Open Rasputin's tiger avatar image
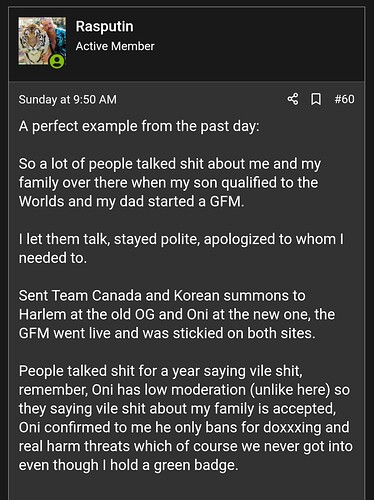This screenshot has width=374, height=500. click(42, 41)
